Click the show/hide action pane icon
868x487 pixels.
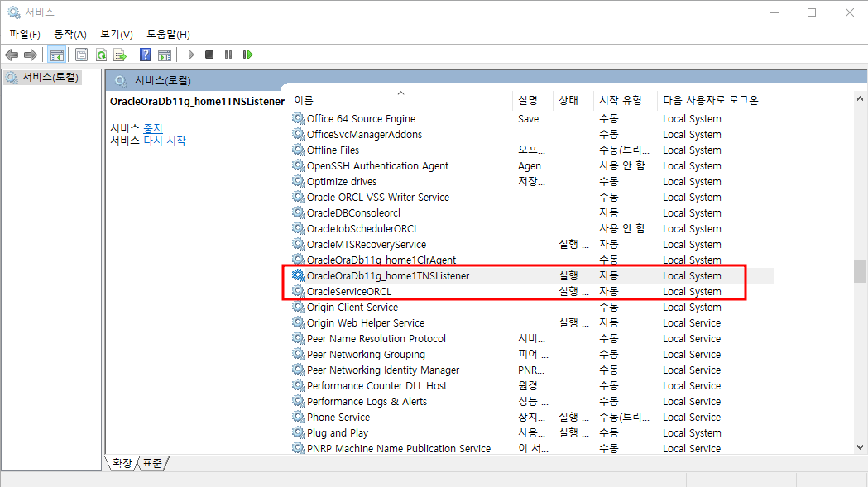pyautogui.click(x=165, y=55)
